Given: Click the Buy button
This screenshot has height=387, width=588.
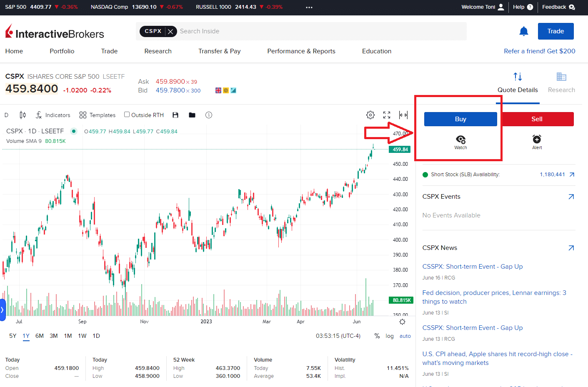Looking at the screenshot, I should 460,119.
